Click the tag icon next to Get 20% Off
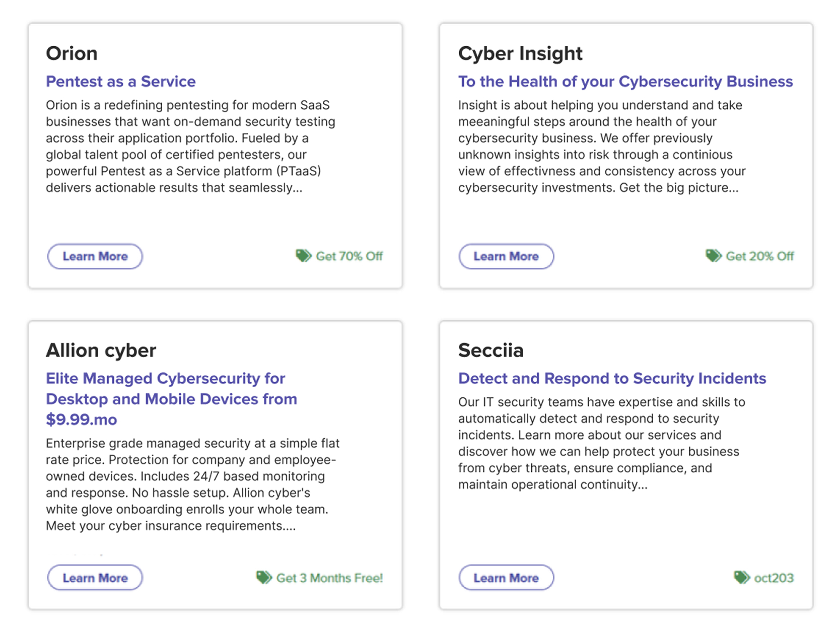The width and height of the screenshot is (840, 633). point(713,256)
